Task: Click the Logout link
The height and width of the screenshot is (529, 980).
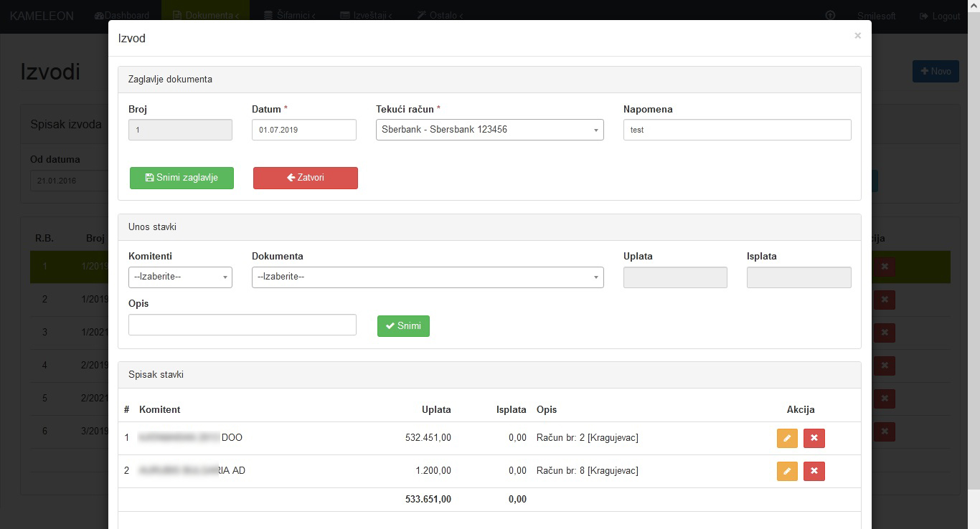Action: [940, 16]
